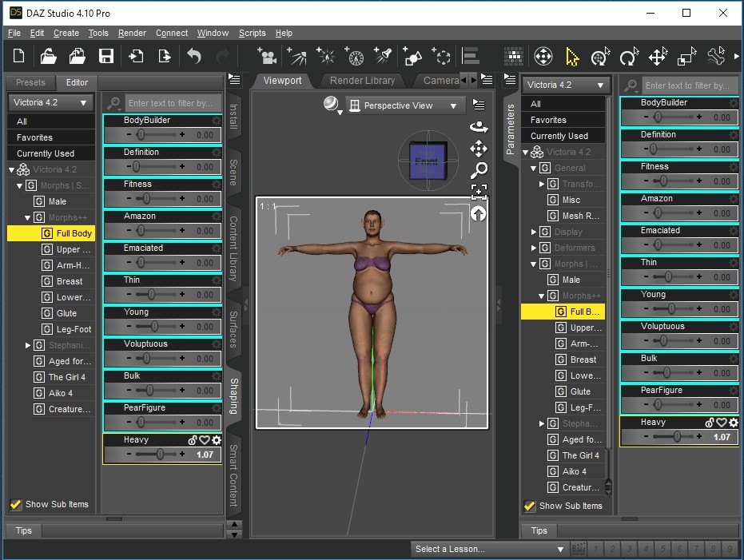The image size is (744, 560).
Task: Expand the Display group in Parameters tree
Action: pos(533,232)
